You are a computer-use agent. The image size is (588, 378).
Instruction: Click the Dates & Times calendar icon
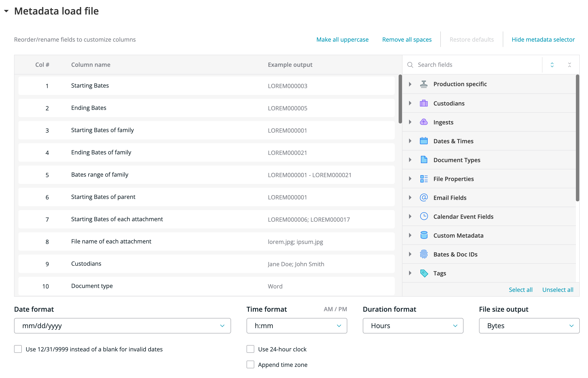tap(424, 141)
